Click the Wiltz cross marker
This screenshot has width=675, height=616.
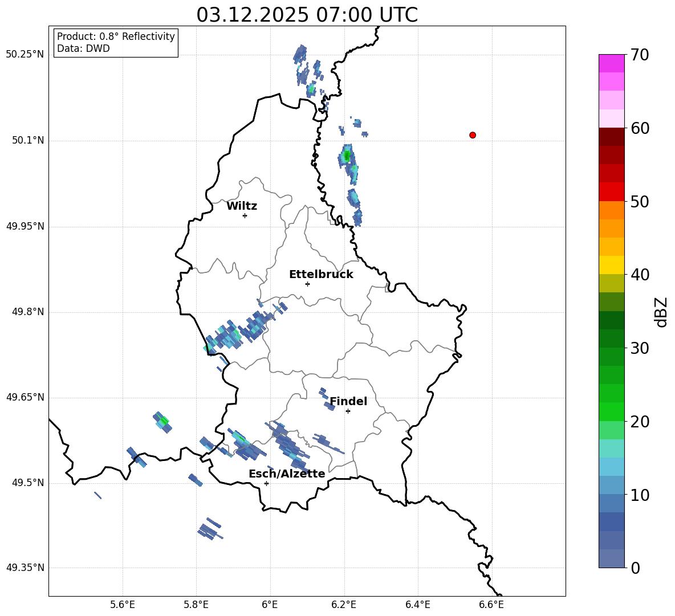click(245, 215)
